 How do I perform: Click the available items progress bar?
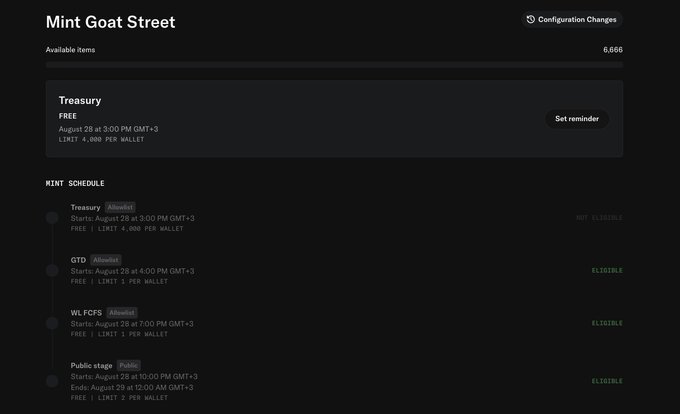334,65
